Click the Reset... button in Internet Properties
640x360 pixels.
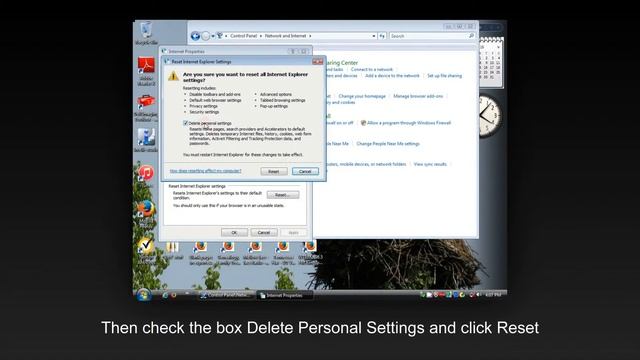282,195
